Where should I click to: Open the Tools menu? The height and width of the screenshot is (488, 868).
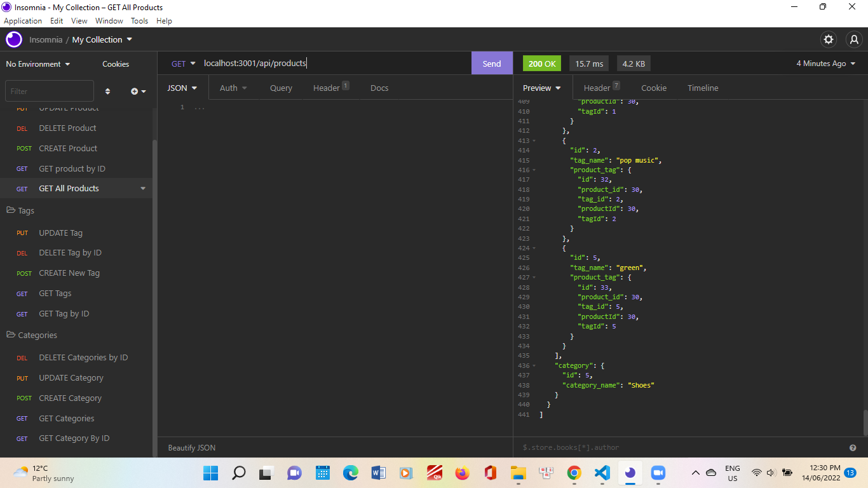(x=139, y=20)
